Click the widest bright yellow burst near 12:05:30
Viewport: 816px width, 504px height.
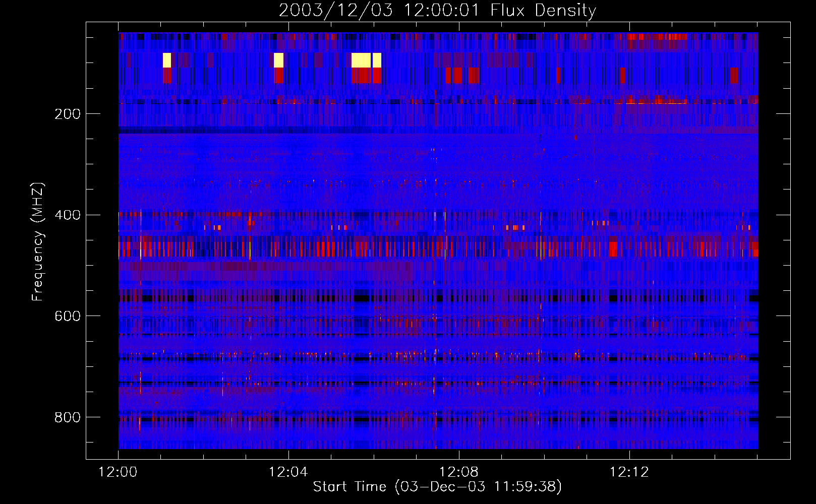coord(361,60)
